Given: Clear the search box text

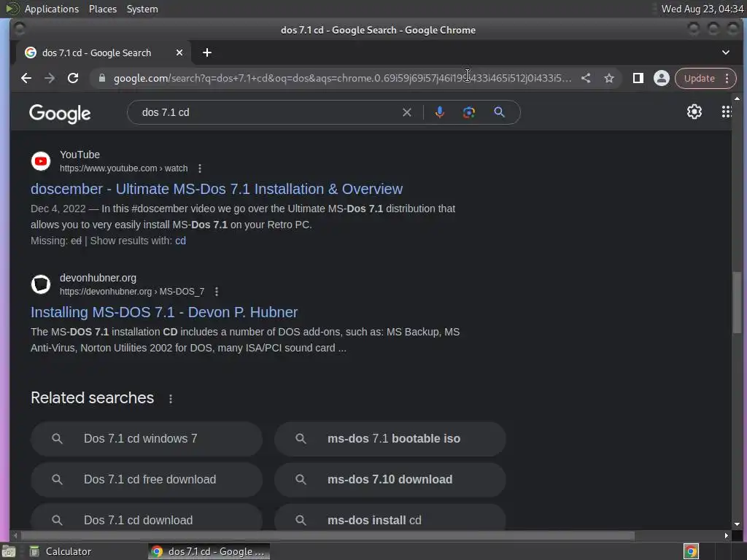Looking at the screenshot, I should point(407,112).
